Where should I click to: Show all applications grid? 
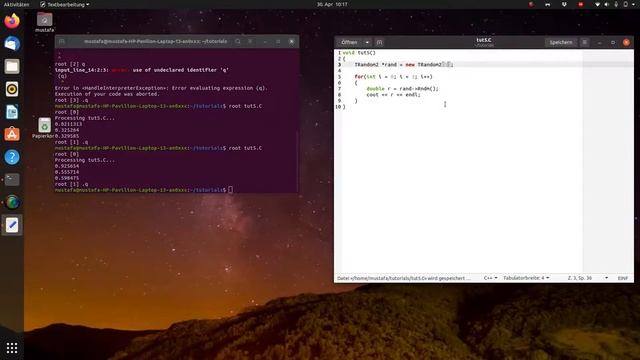[x=12, y=348]
